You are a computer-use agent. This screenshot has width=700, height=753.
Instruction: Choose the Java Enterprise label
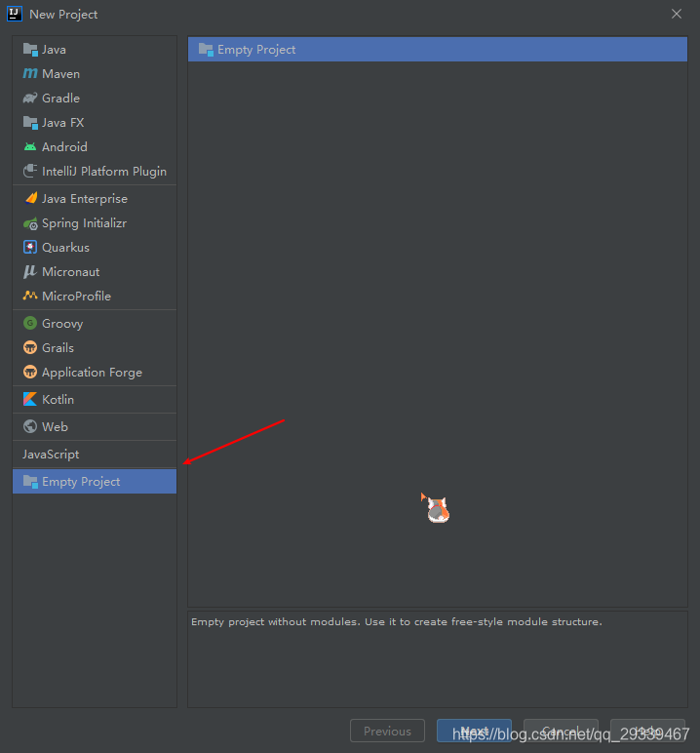tap(85, 199)
